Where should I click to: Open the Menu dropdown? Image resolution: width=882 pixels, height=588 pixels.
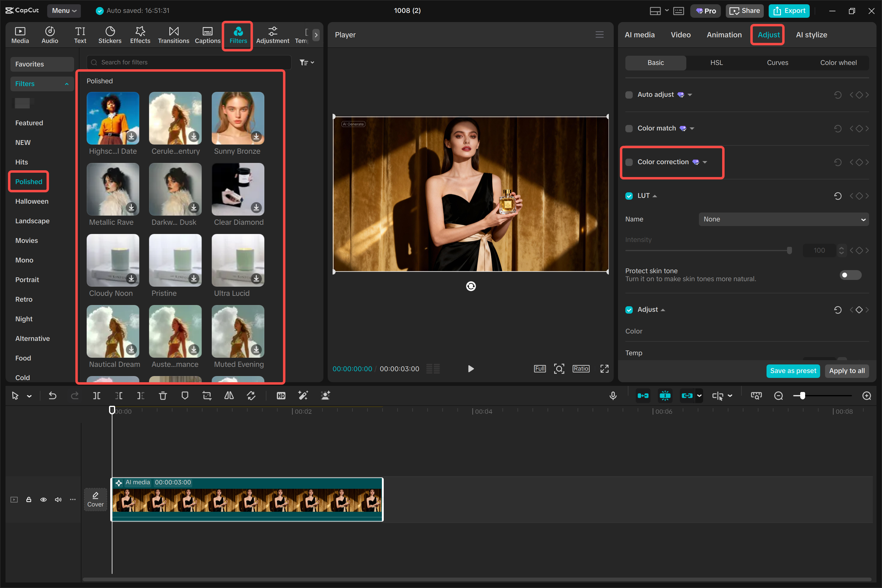(x=63, y=10)
